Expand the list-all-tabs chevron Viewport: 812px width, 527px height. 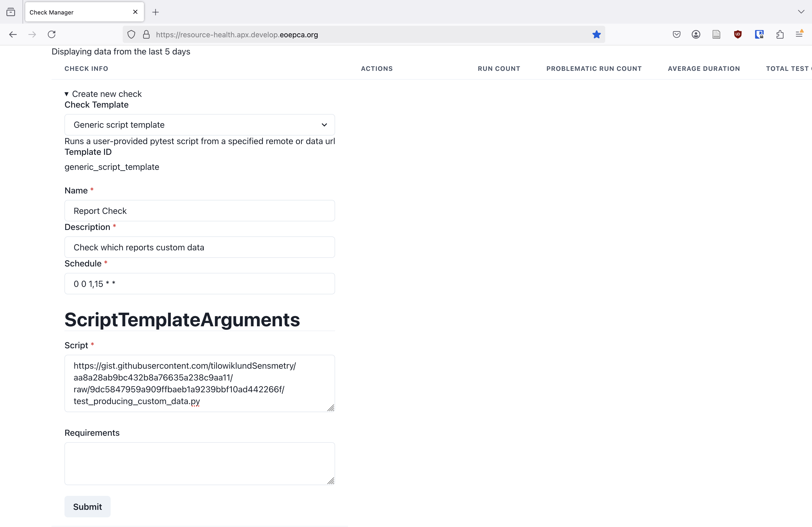801,12
